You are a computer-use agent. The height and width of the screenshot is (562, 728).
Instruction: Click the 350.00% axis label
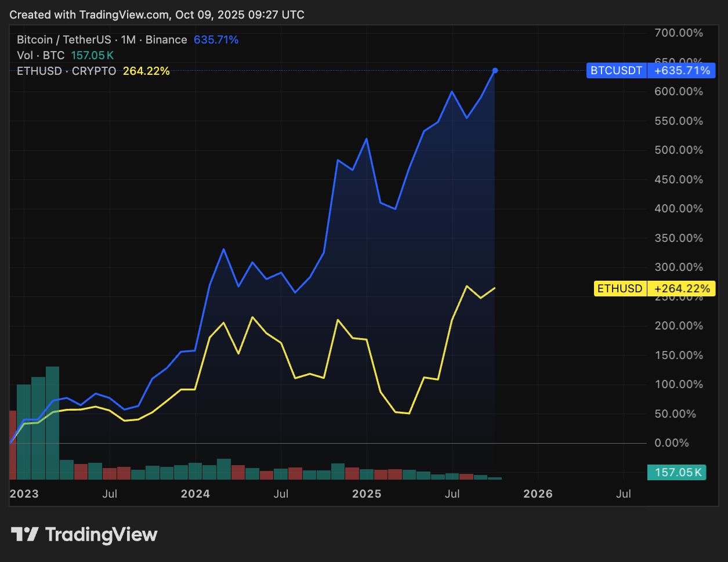tap(679, 238)
